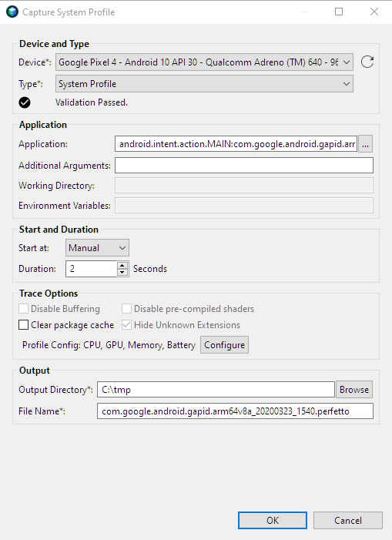This screenshot has width=392, height=540.
Task: Confirm the dialog with OK
Action: pos(273,521)
